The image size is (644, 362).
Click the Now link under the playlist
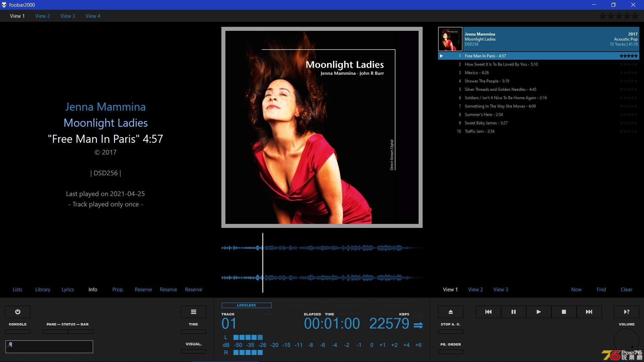coord(577,290)
